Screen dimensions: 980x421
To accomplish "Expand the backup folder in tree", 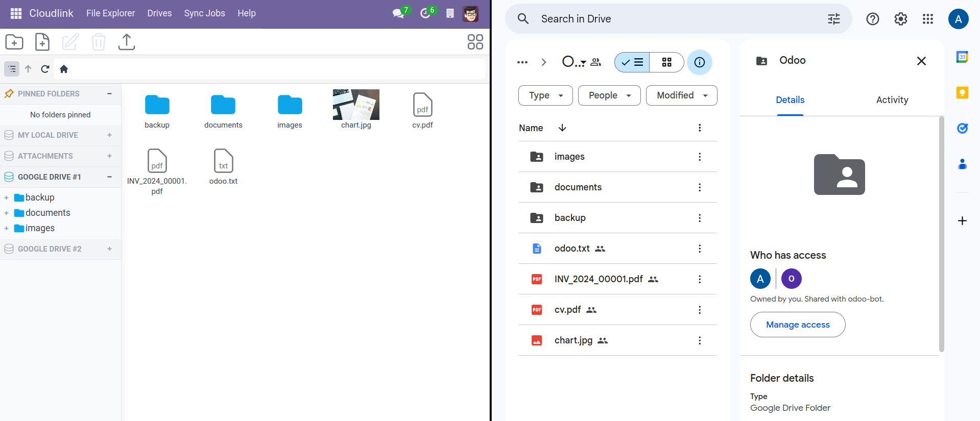I will [x=6, y=198].
